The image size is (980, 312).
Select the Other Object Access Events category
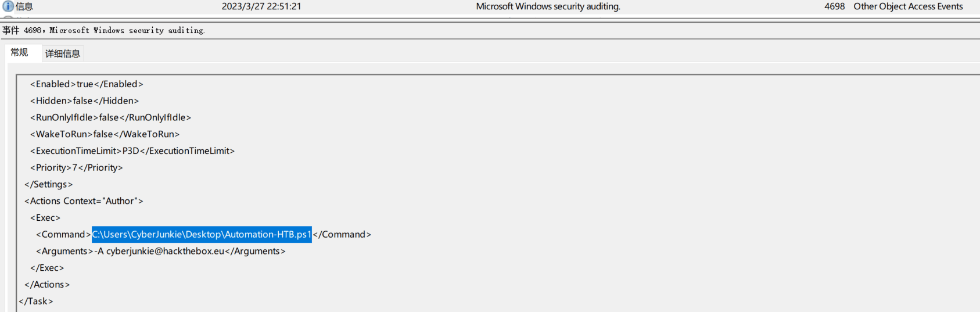[908, 6]
